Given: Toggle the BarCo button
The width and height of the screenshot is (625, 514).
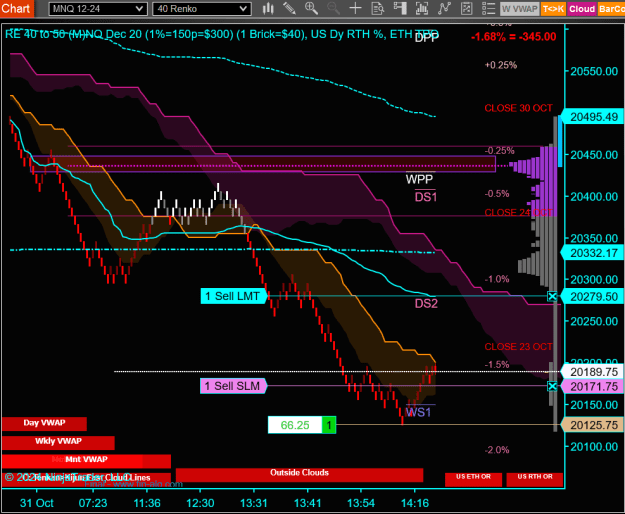Looking at the screenshot, I should coord(611,9).
